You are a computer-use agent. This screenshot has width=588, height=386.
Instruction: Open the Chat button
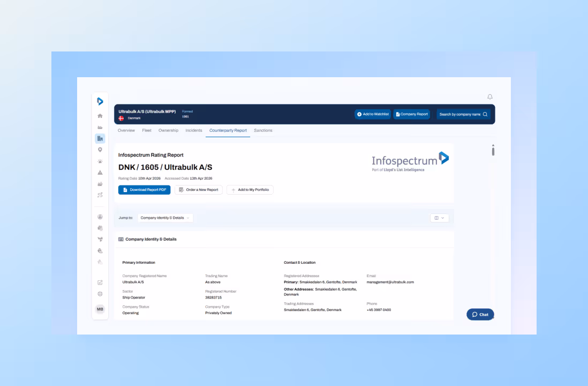(x=480, y=314)
